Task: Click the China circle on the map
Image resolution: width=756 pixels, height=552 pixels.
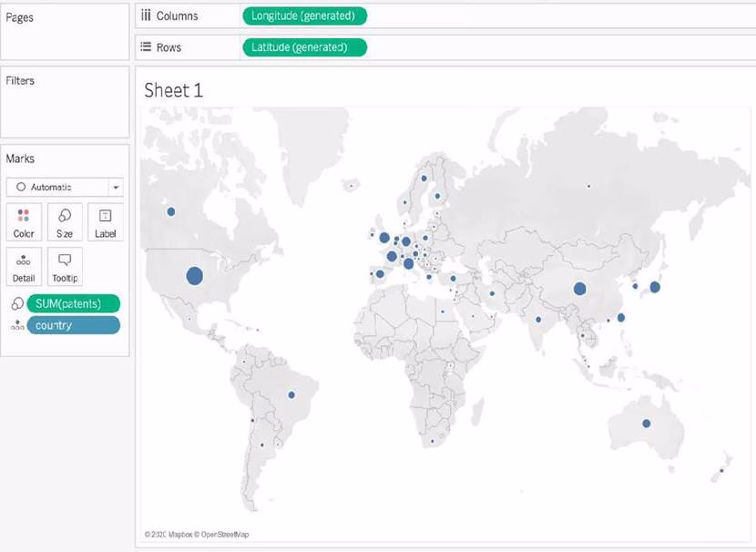Action: (579, 289)
